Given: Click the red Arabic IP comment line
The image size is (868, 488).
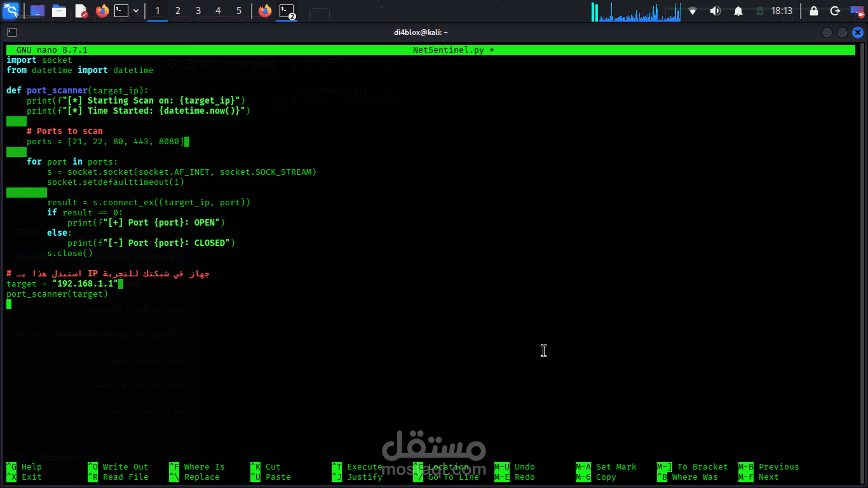Looking at the screenshot, I should (108, 273).
